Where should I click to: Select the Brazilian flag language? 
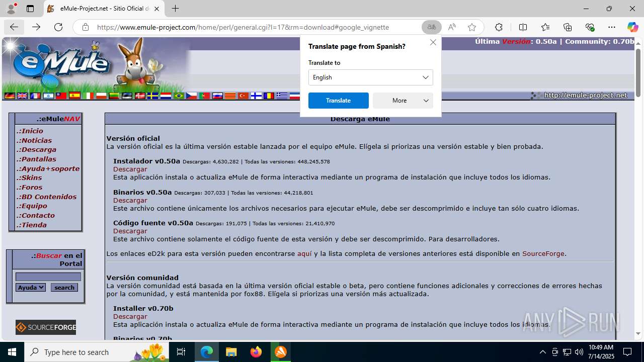coord(179,96)
